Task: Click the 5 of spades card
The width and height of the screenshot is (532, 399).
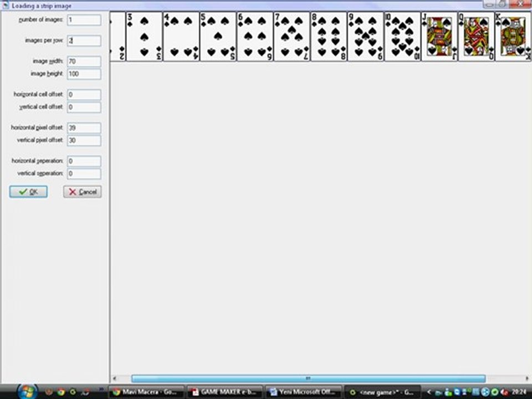Action: tap(218, 37)
